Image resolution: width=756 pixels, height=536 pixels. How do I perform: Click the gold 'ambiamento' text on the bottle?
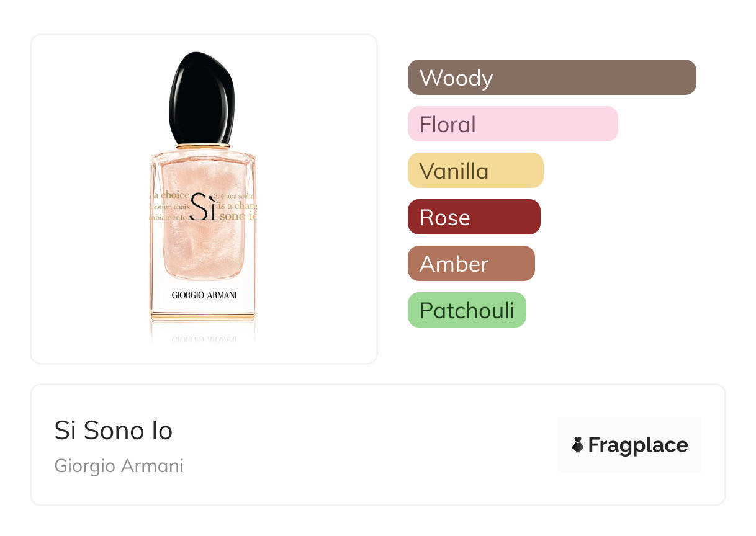coord(168,218)
